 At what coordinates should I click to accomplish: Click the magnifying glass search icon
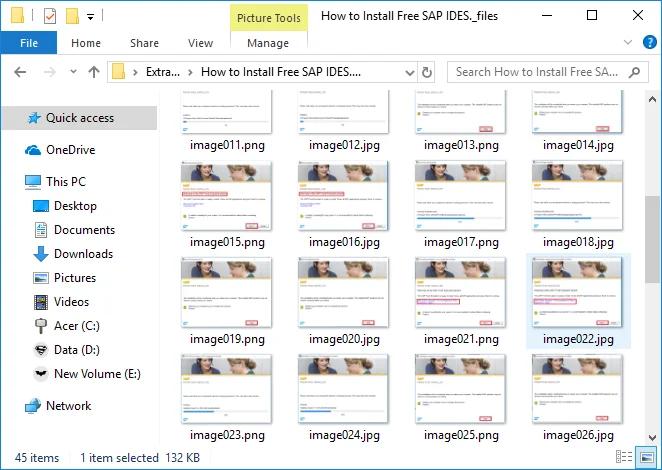(x=634, y=72)
